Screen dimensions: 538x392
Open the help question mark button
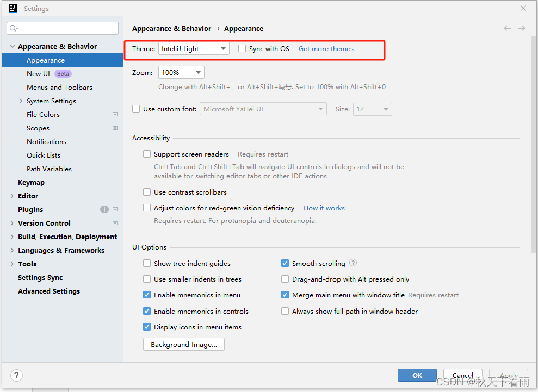click(x=16, y=375)
